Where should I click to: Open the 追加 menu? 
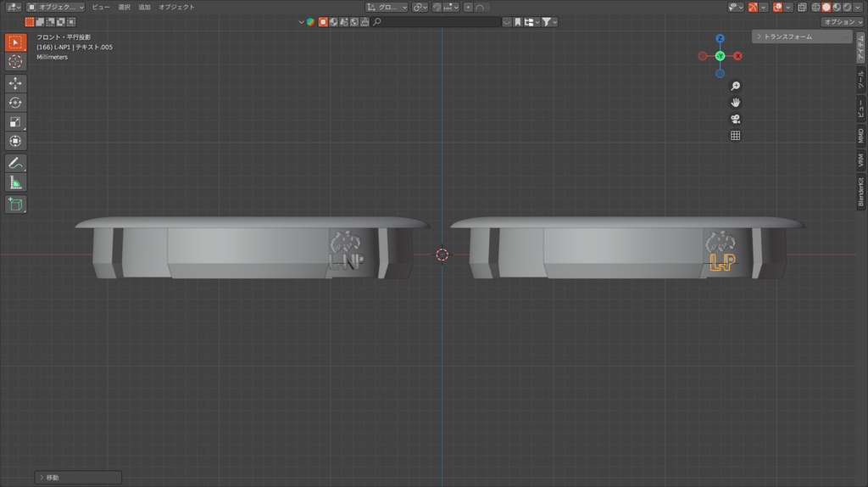tap(144, 7)
